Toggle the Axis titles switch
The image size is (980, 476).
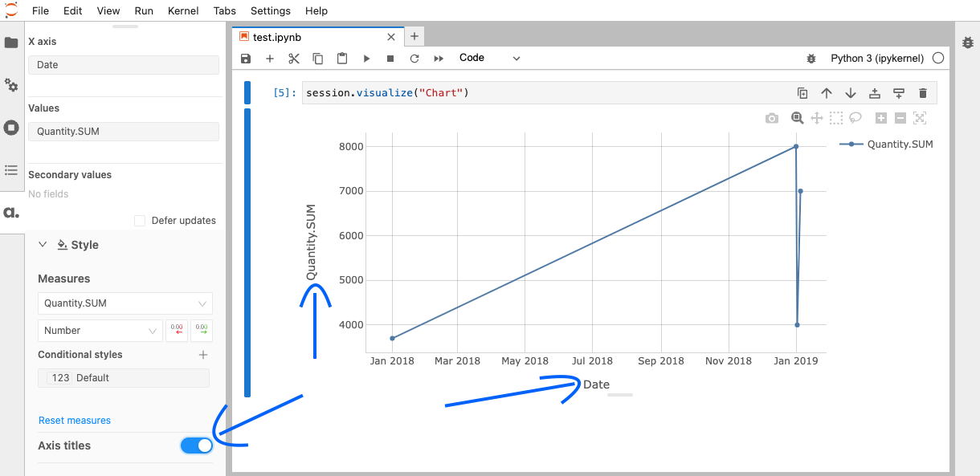(197, 445)
